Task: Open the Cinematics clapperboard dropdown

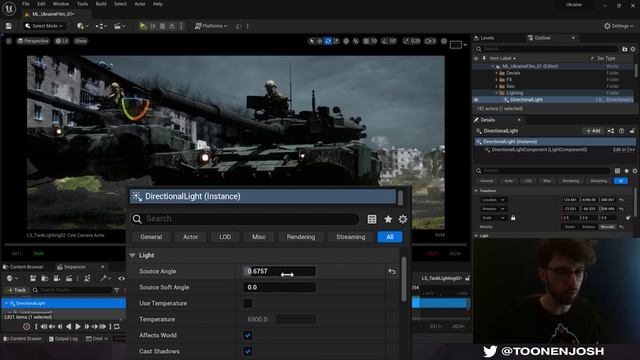Action: point(119,26)
